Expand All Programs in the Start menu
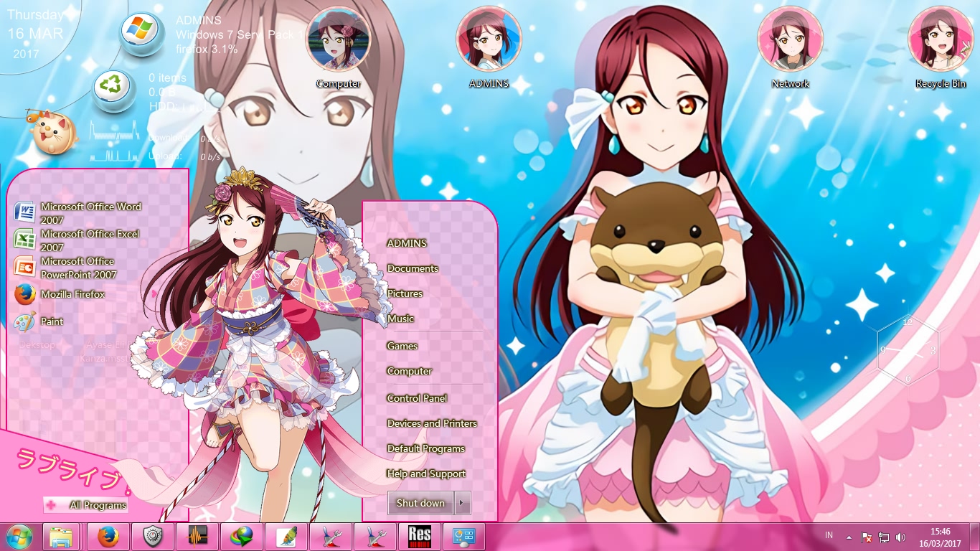 (x=86, y=505)
